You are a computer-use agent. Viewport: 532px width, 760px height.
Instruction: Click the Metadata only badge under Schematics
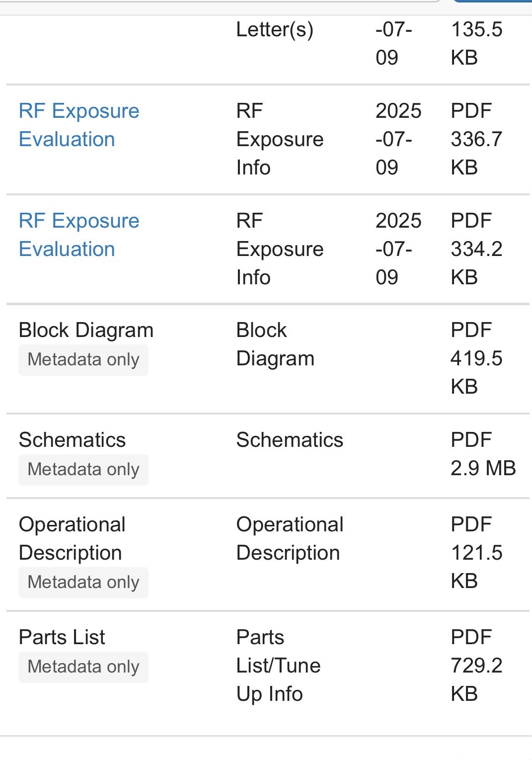[x=83, y=469]
